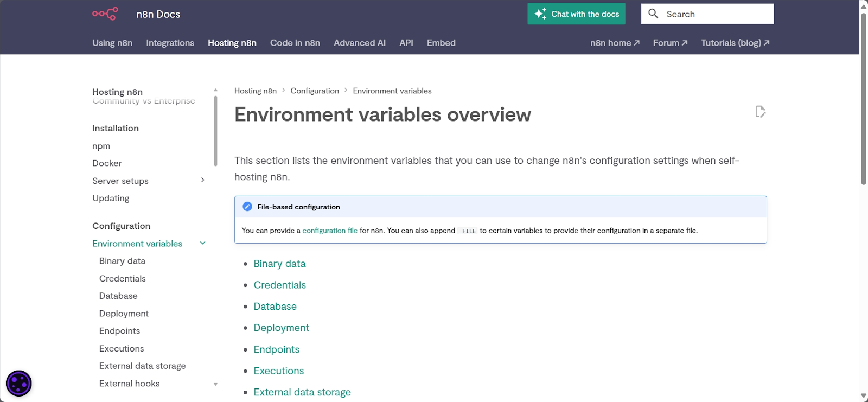The height and width of the screenshot is (402, 868).
Task: Click the Search input field
Action: (x=707, y=14)
